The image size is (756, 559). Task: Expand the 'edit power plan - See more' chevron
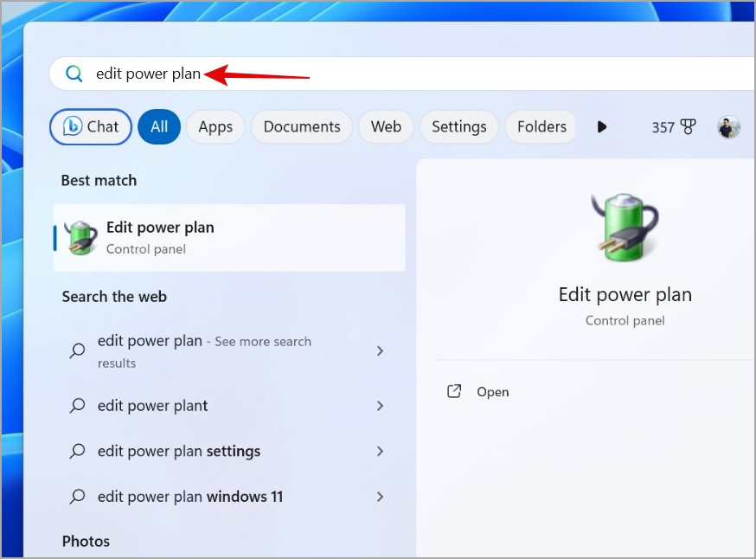(x=380, y=350)
